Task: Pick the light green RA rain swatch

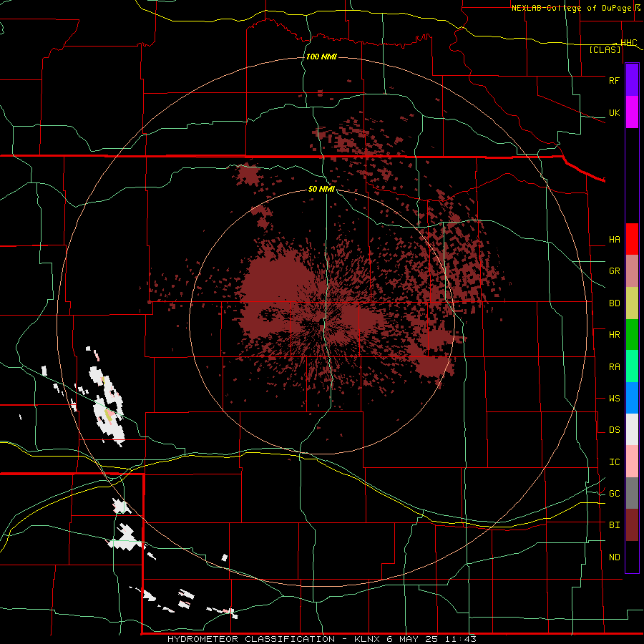Action: [632, 366]
